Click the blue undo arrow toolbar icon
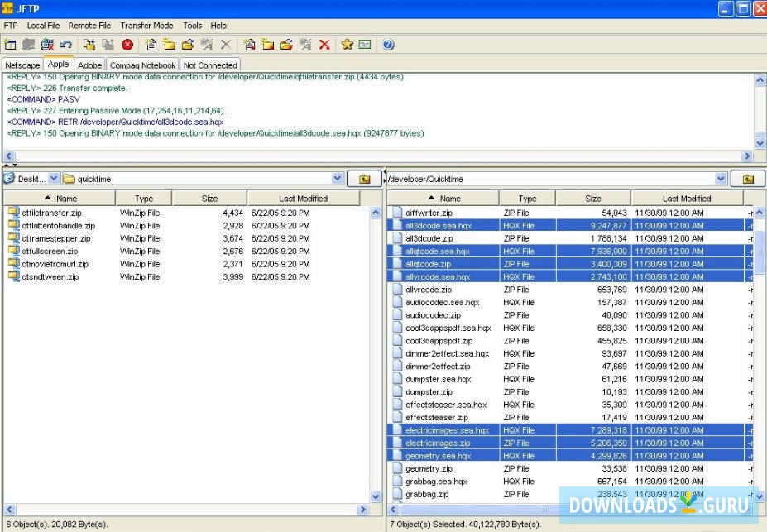The height and width of the screenshot is (532, 767). point(66,45)
